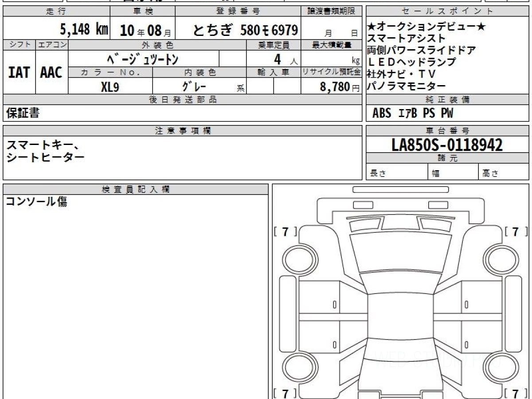
Task: Click the 乗車定員 header
Action: coord(274,45)
